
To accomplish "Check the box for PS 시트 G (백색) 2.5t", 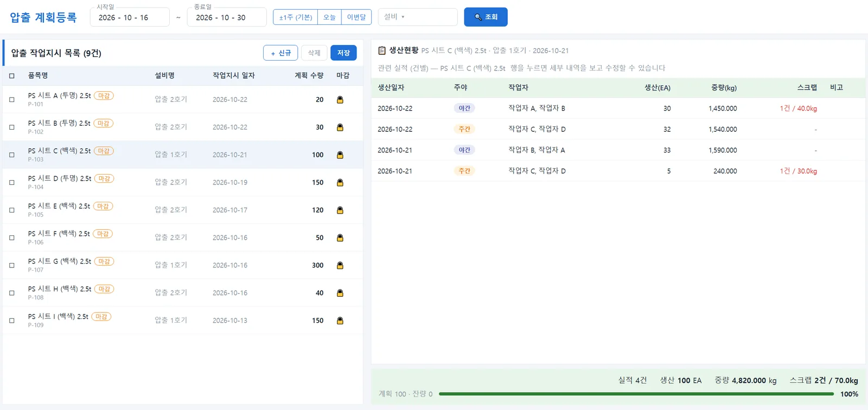I will pyautogui.click(x=12, y=265).
